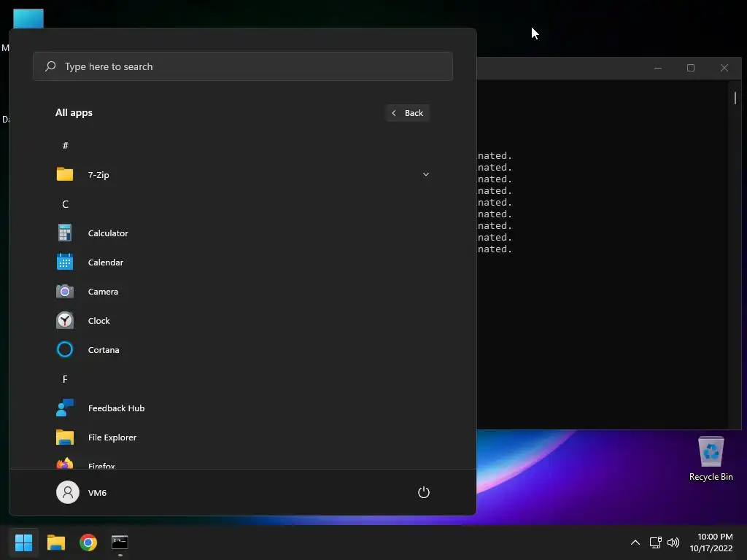This screenshot has width=747, height=560.
Task: Open Google Chrome on the taskbar
Action: (x=88, y=542)
